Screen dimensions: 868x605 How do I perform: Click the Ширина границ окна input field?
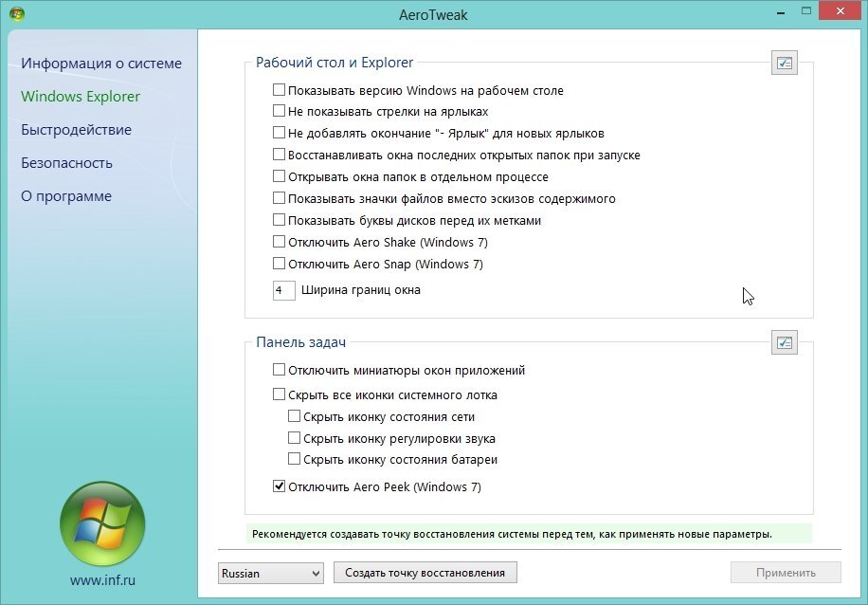click(284, 290)
